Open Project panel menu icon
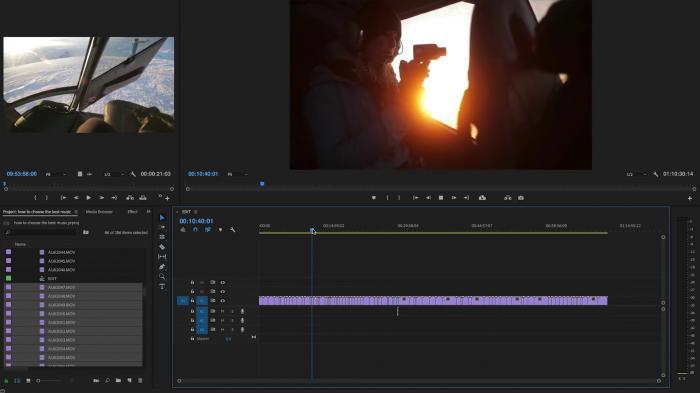This screenshot has height=393, width=700. (76, 212)
